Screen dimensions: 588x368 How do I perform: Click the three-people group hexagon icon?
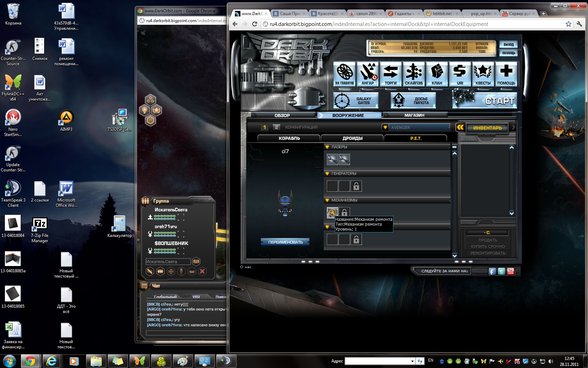[x=160, y=271]
